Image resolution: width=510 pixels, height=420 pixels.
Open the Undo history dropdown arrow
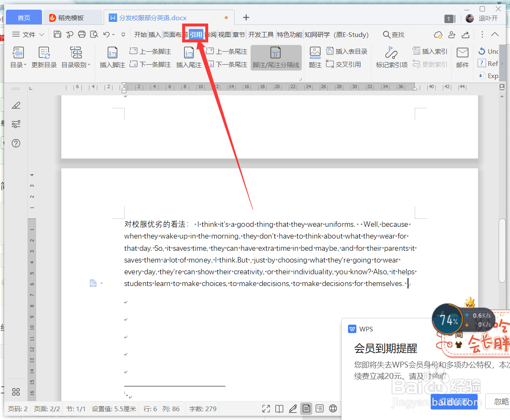[x=114, y=35]
